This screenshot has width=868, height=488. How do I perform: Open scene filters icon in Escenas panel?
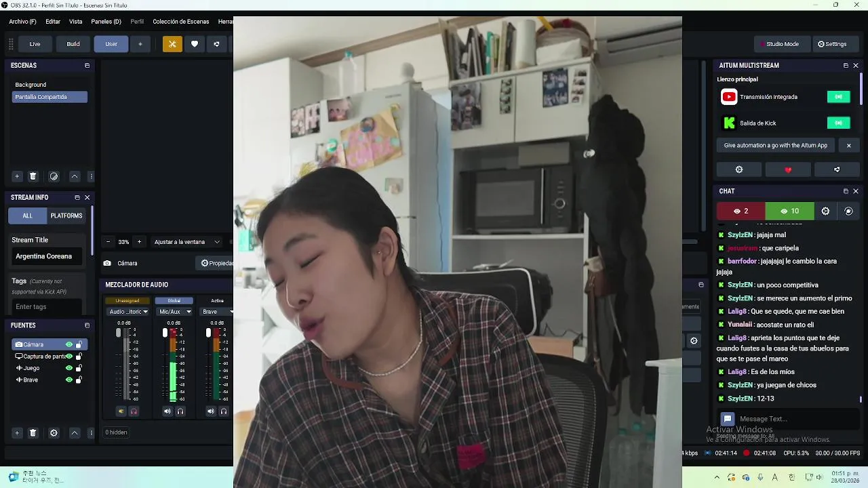[x=54, y=176]
